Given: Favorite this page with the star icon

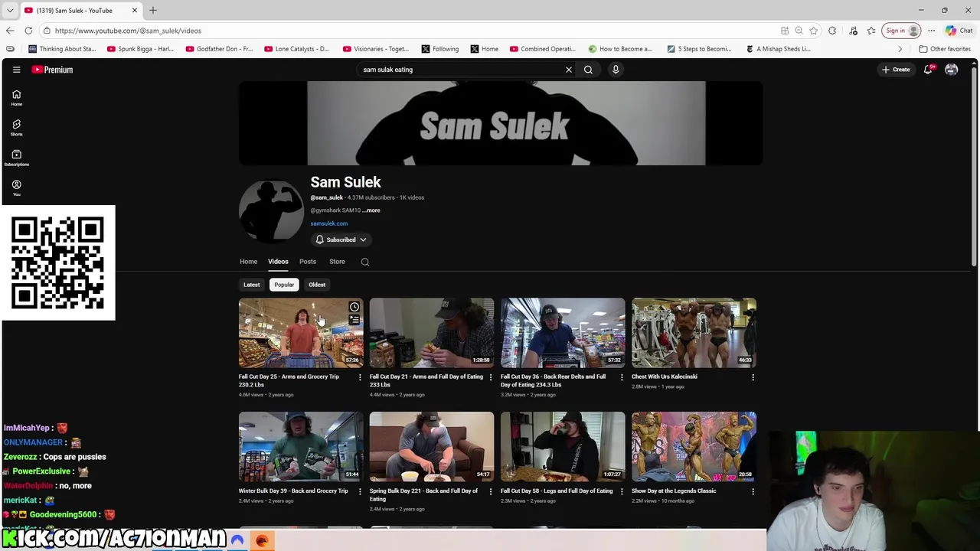Looking at the screenshot, I should [813, 31].
